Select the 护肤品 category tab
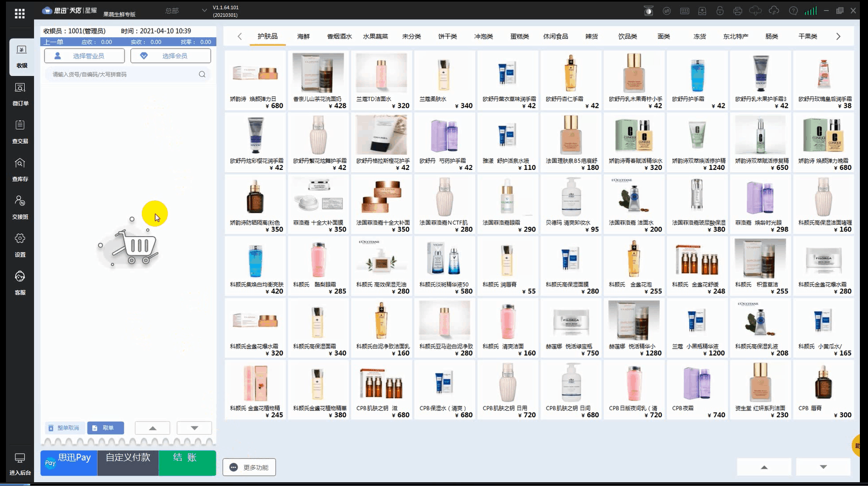 267,36
